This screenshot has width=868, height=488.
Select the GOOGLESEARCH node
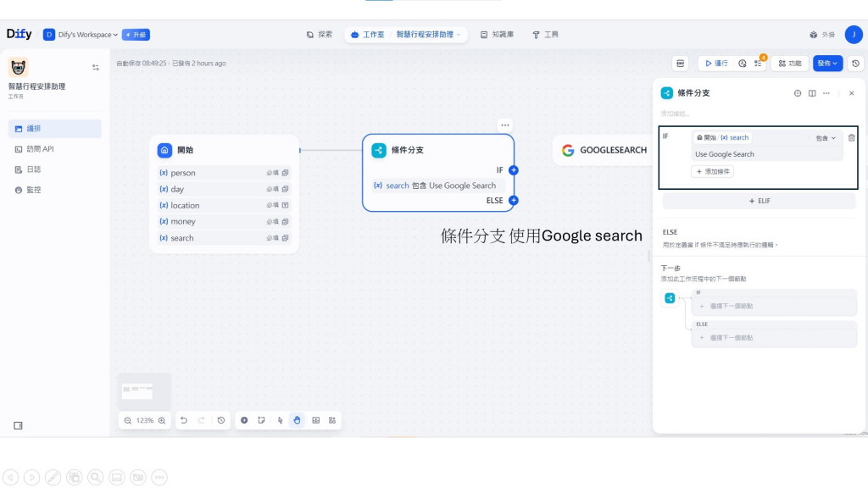click(x=604, y=150)
